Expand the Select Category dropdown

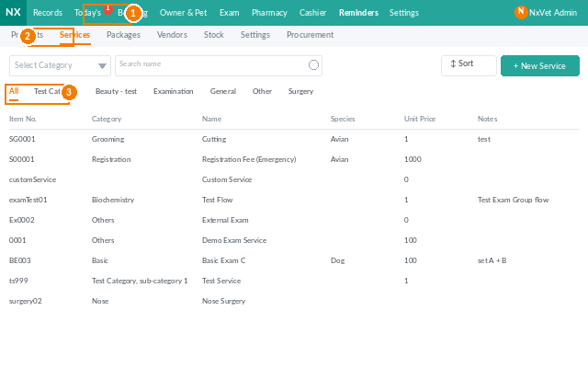(x=60, y=65)
